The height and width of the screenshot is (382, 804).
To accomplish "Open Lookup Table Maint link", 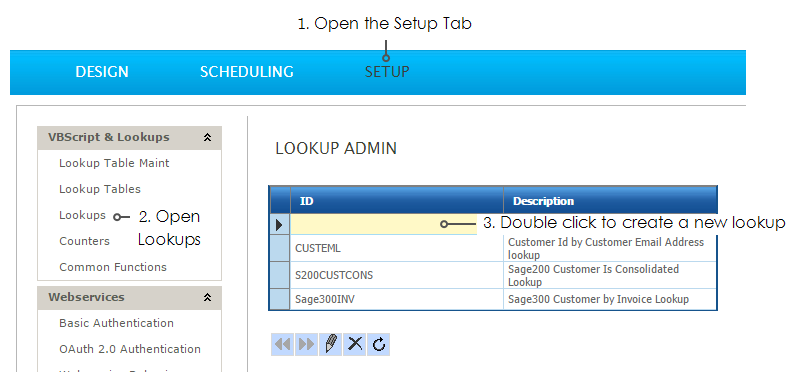I will pyautogui.click(x=114, y=163).
